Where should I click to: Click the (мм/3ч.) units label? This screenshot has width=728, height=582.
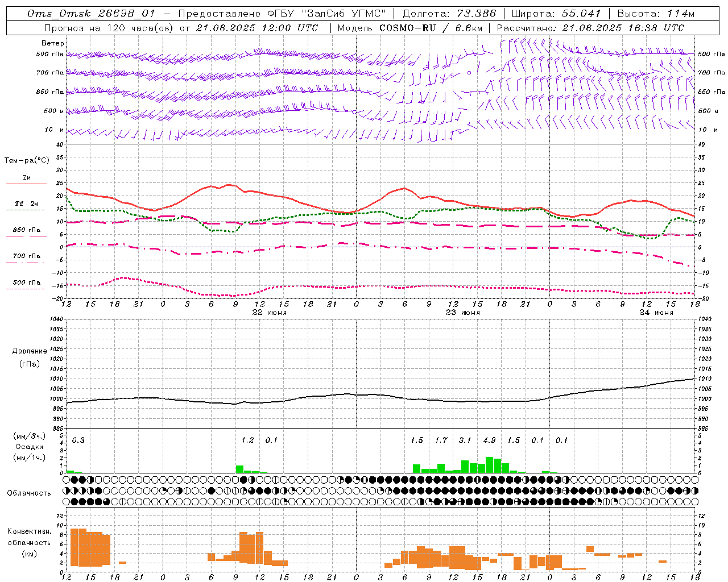[x=30, y=436]
